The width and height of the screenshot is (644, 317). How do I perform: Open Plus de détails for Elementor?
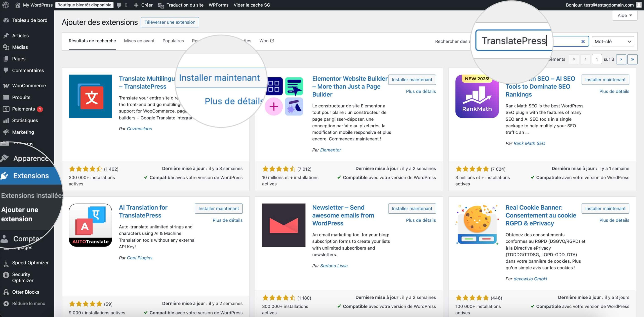point(421,91)
